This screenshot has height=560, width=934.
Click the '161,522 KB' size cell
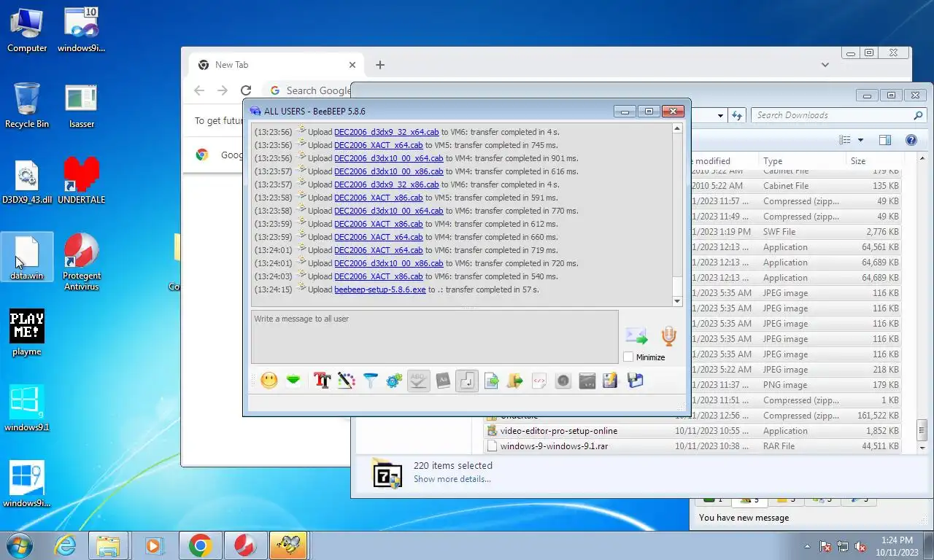(878, 416)
